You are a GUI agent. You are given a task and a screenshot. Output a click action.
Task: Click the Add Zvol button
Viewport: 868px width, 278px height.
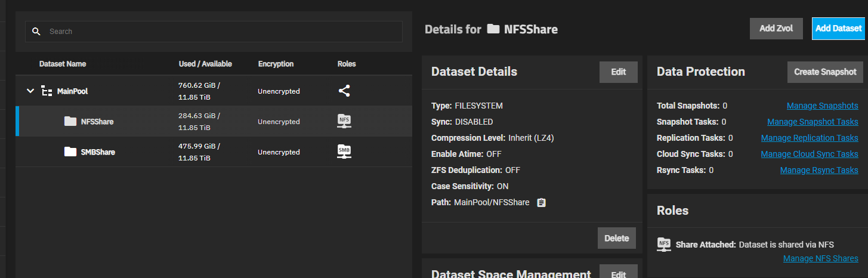tap(776, 29)
